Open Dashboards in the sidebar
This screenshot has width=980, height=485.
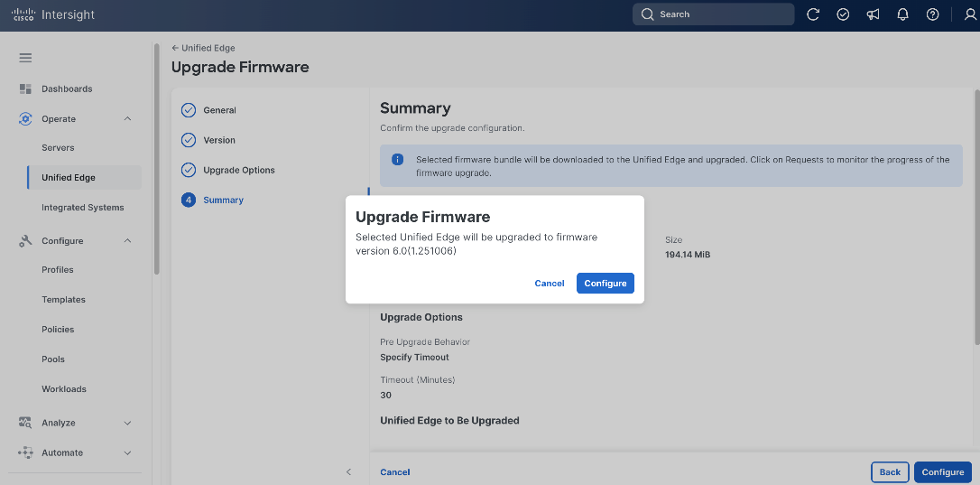pyautogui.click(x=67, y=89)
